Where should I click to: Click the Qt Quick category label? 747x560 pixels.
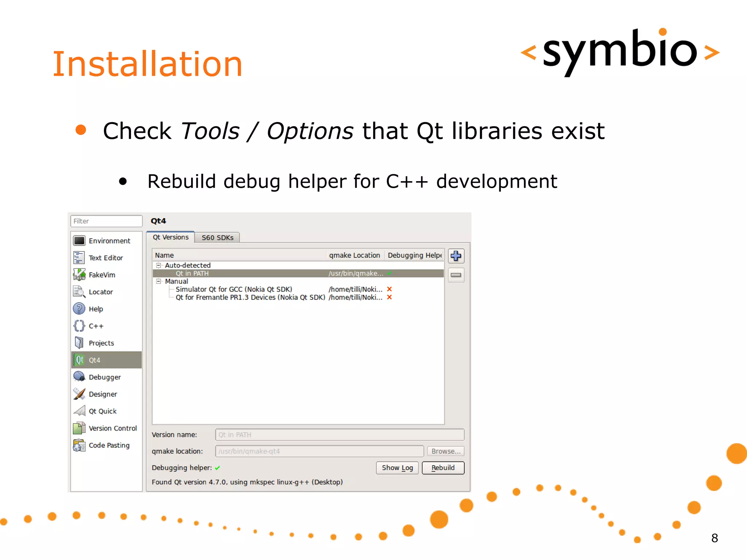coord(102,411)
